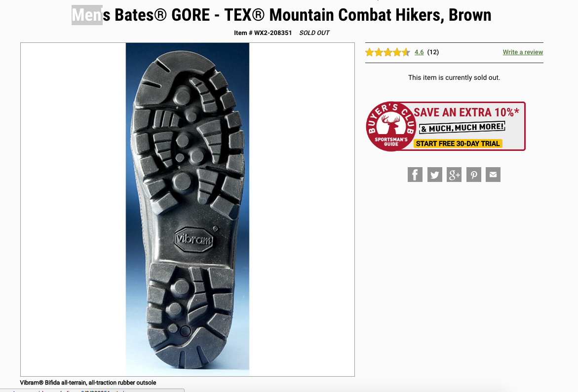Click the (12) review count

(433, 52)
